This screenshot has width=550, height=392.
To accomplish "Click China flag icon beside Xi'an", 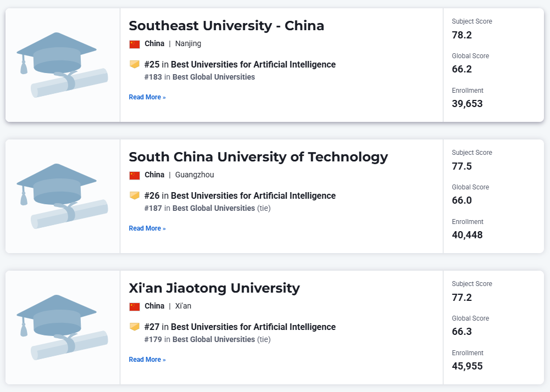I will pyautogui.click(x=135, y=306).
